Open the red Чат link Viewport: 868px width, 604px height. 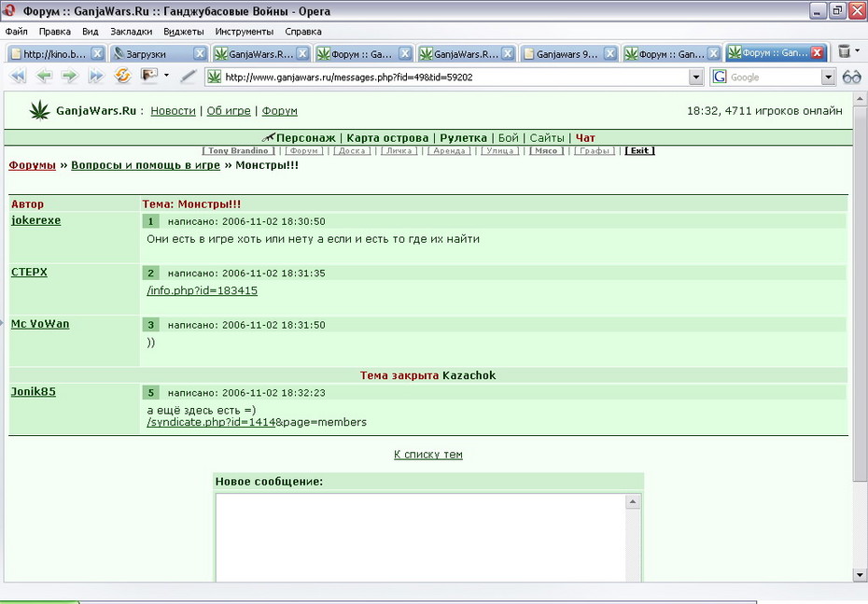coord(585,138)
